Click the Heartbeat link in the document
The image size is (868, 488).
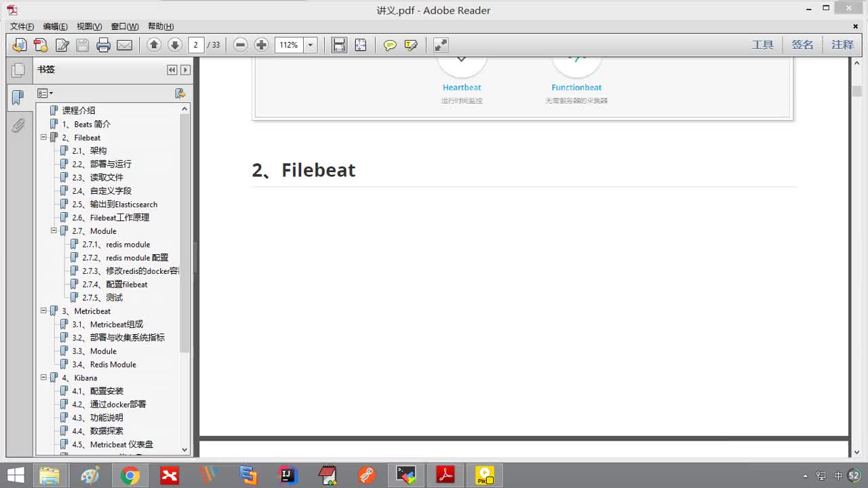pyautogui.click(x=462, y=87)
